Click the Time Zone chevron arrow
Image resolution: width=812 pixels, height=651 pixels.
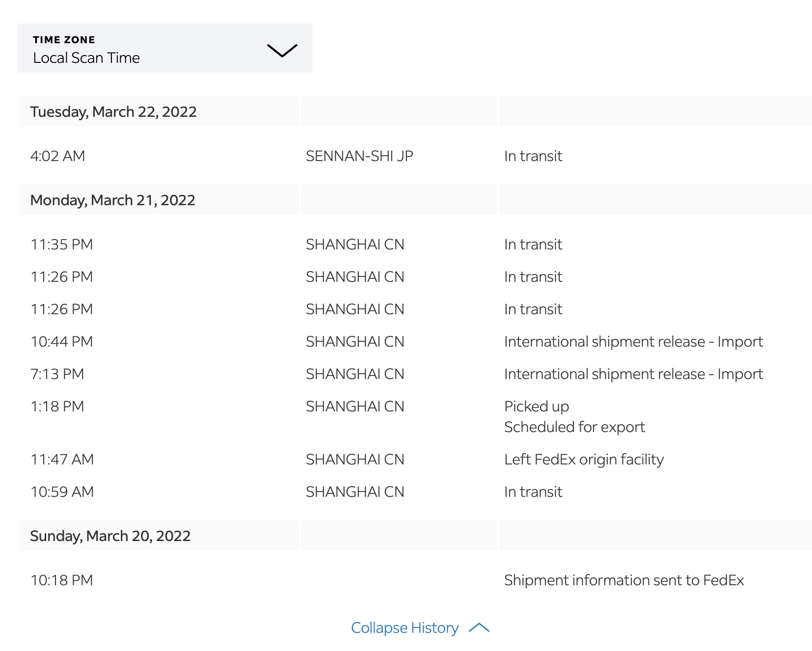(282, 50)
